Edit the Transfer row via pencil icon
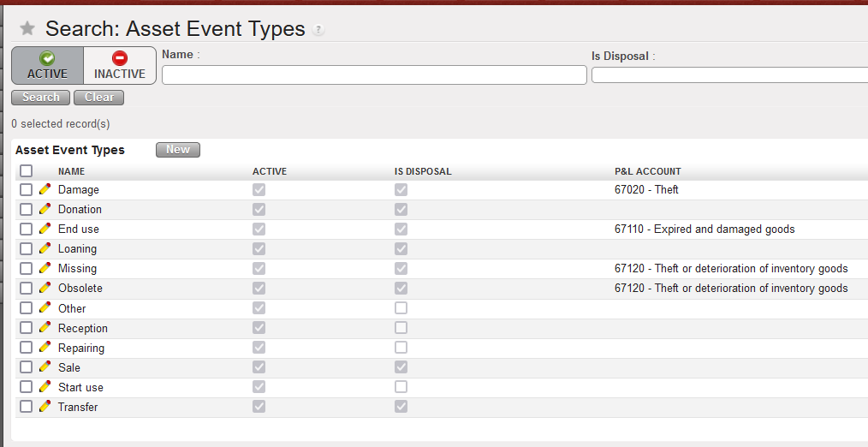This screenshot has width=868, height=447. point(45,407)
